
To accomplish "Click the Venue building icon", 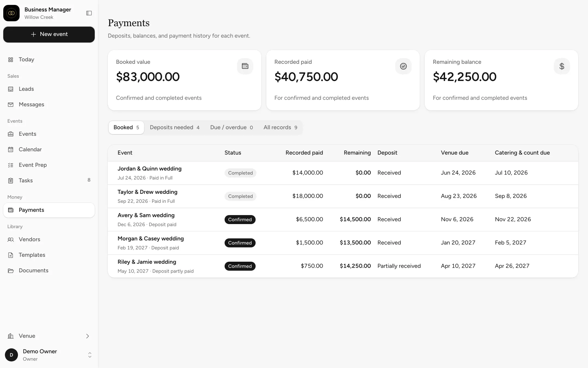I will click(x=11, y=336).
